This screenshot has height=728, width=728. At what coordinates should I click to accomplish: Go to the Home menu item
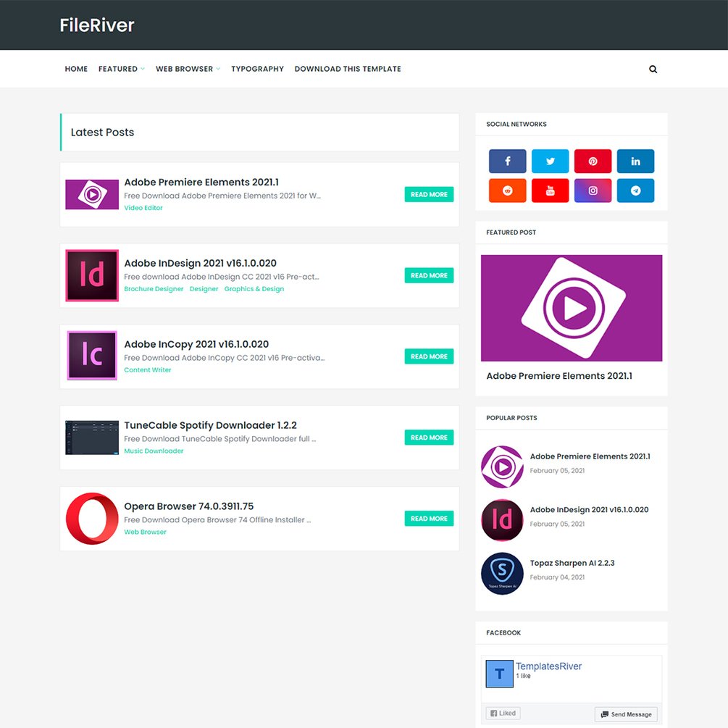[76, 69]
